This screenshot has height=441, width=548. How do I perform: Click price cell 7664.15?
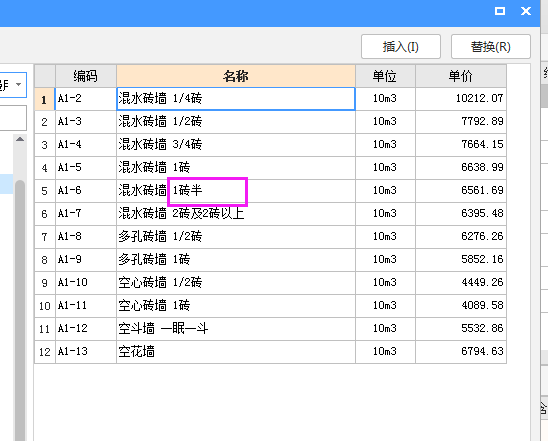(x=461, y=145)
